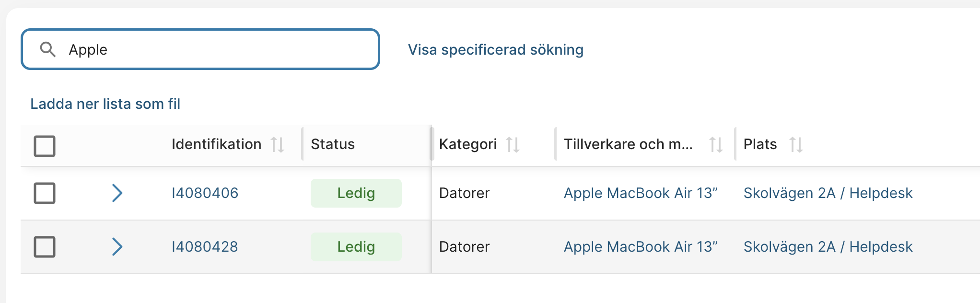Click the search magnifier icon
980x303 pixels.
[47, 49]
